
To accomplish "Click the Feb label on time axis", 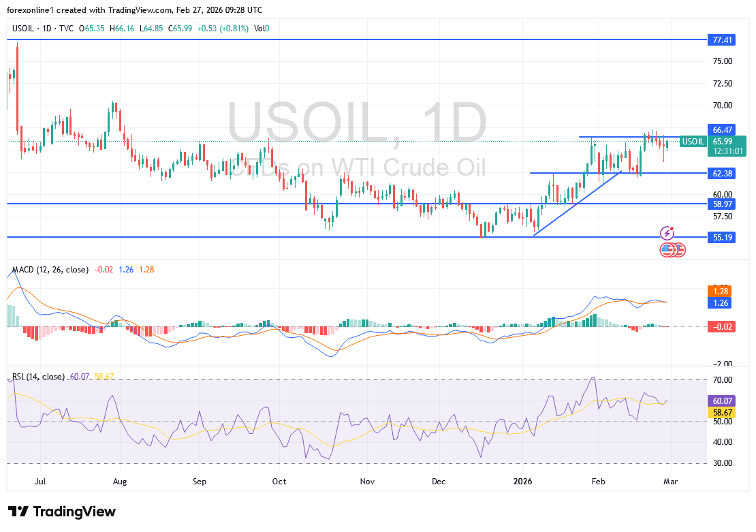I will (x=598, y=481).
